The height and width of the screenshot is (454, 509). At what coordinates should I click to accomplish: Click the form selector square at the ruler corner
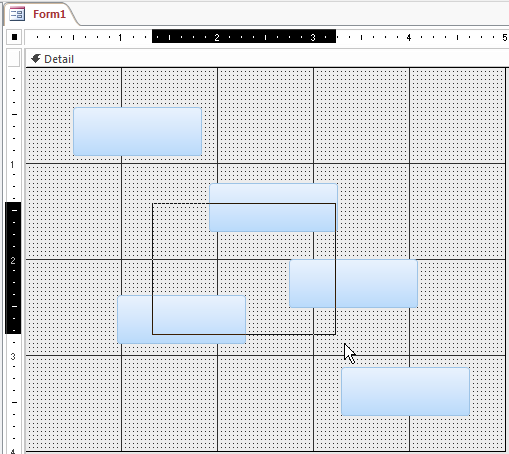pyautogui.click(x=14, y=37)
